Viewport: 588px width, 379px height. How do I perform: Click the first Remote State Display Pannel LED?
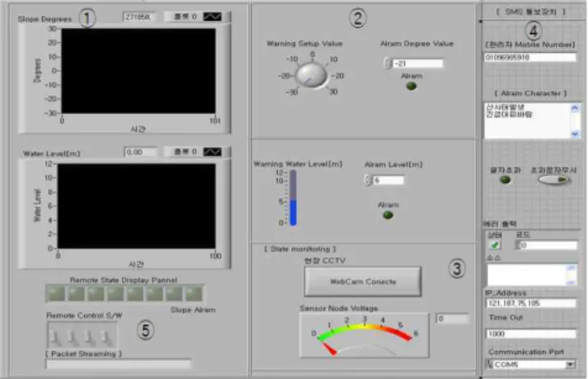point(56,294)
